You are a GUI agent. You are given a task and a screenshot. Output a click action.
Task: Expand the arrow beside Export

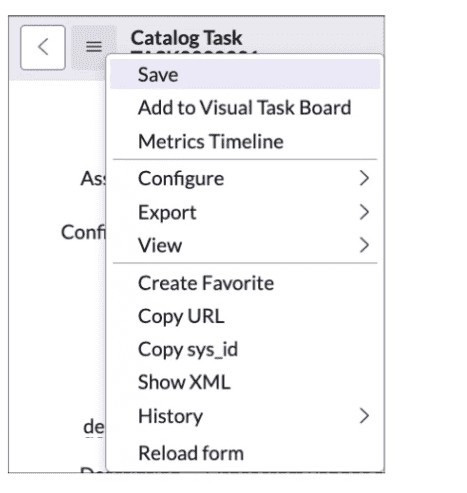364,212
